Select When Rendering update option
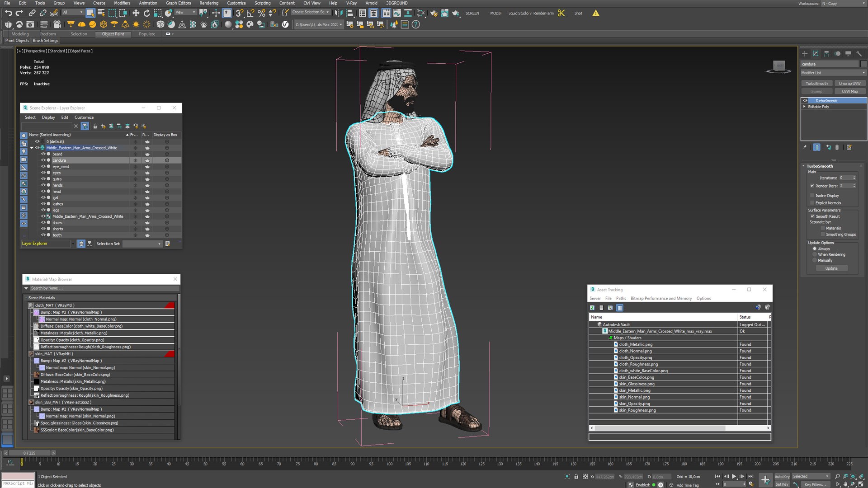This screenshot has width=868, height=488. click(815, 254)
